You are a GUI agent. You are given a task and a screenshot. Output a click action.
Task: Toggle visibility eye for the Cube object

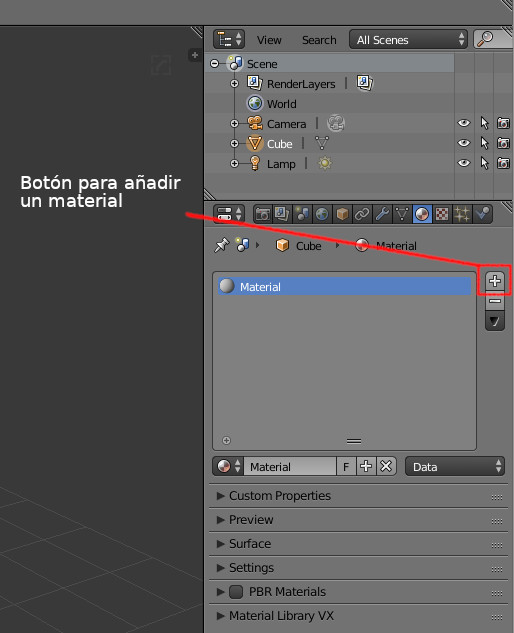(x=464, y=143)
